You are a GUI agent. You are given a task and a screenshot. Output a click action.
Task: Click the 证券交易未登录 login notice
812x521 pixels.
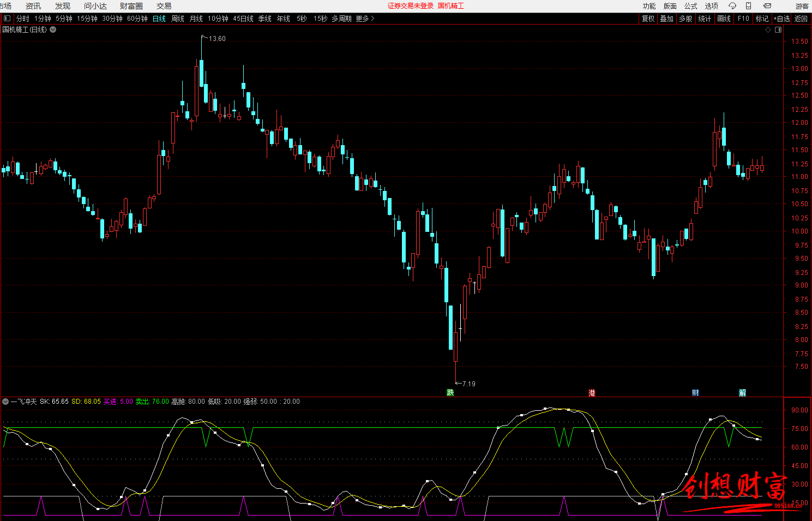(x=411, y=6)
